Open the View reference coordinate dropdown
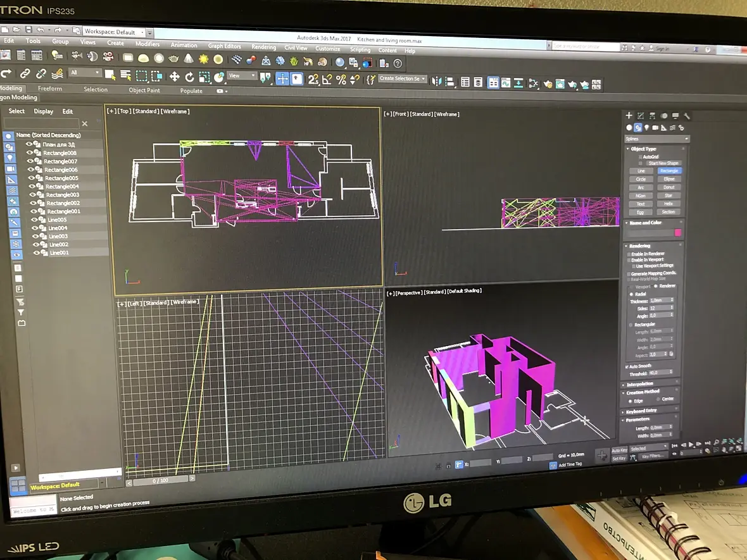 242,76
